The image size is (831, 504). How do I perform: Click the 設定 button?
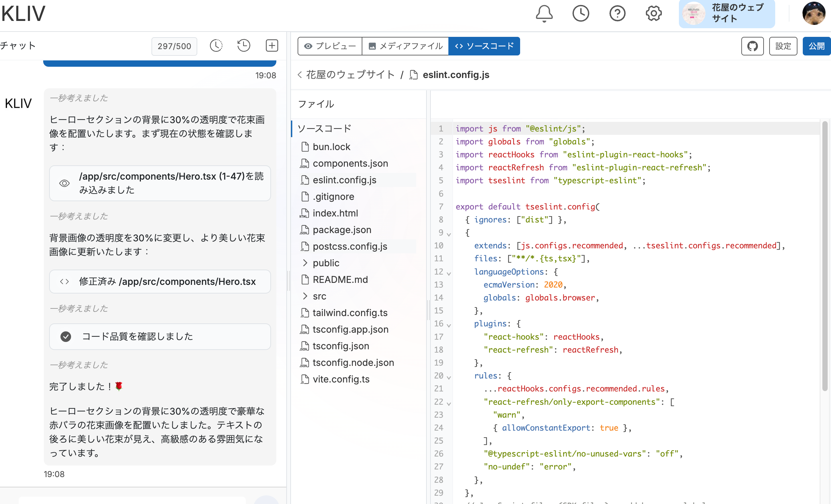tap(783, 46)
